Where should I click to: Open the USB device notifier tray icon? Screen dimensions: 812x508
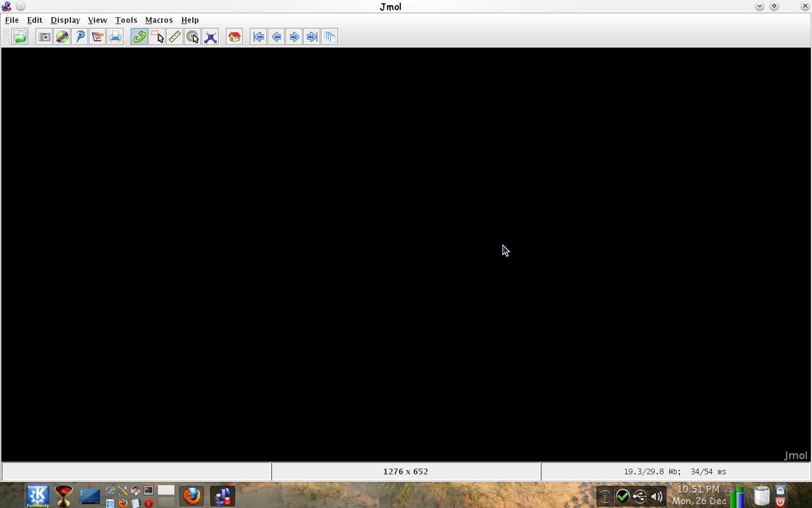(639, 497)
